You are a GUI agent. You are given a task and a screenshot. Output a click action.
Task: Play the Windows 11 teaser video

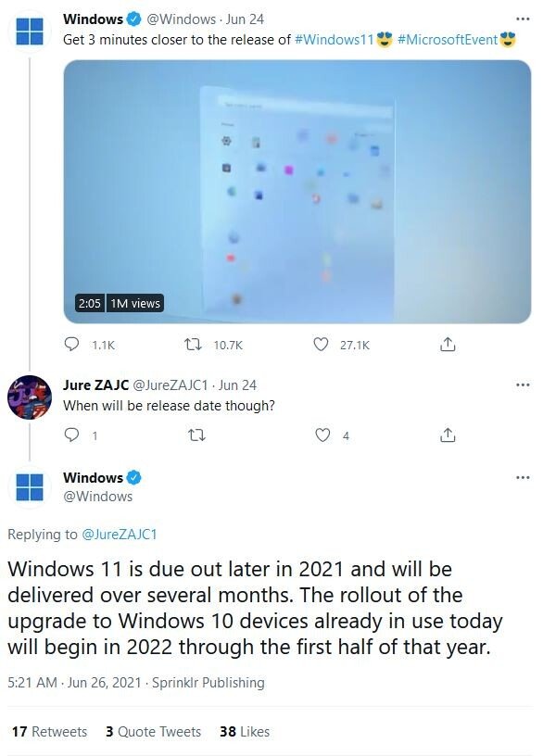click(297, 192)
